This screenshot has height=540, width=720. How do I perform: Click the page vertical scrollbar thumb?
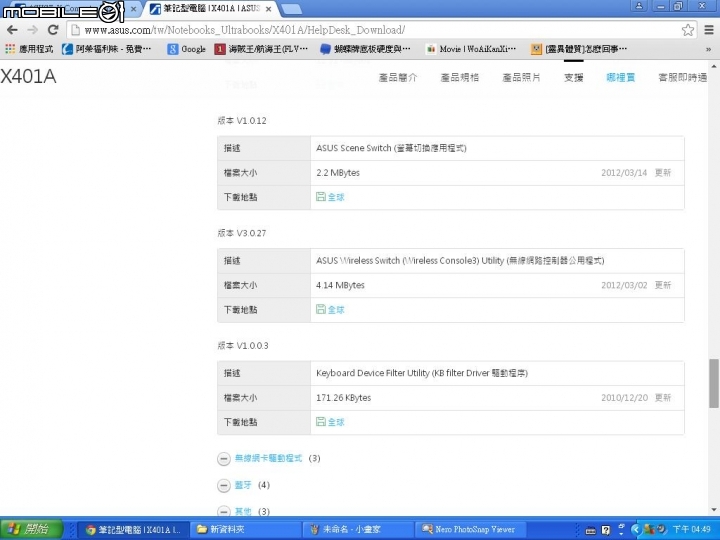(x=714, y=383)
